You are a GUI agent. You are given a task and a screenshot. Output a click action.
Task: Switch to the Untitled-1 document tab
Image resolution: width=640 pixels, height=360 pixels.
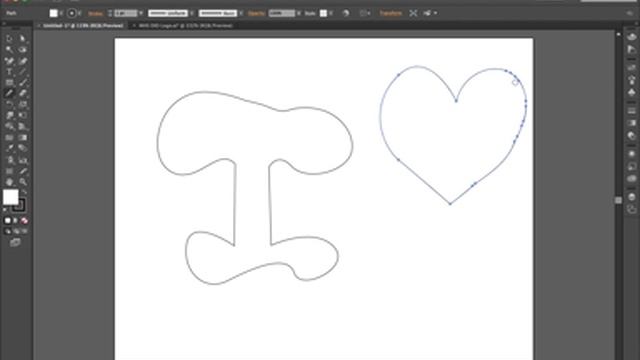(x=83, y=26)
